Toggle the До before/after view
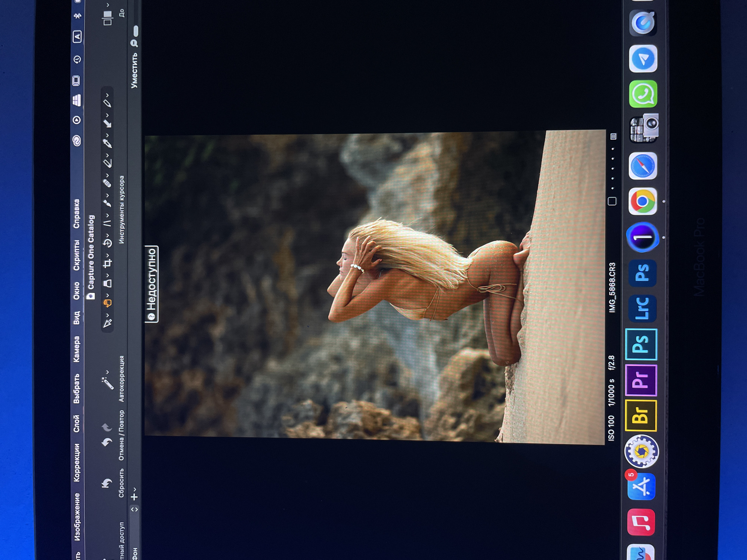 point(108,18)
